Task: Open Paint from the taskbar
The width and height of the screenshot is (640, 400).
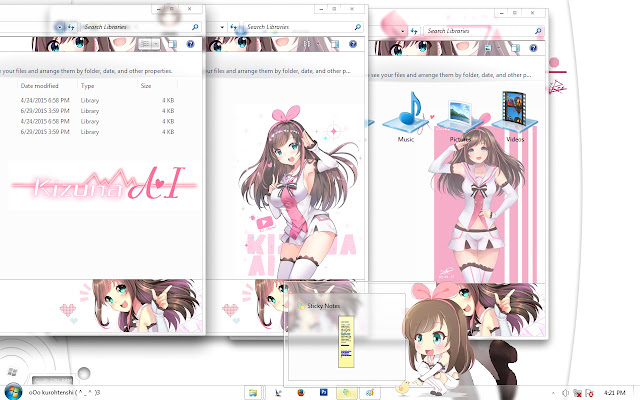Action: tap(370, 393)
